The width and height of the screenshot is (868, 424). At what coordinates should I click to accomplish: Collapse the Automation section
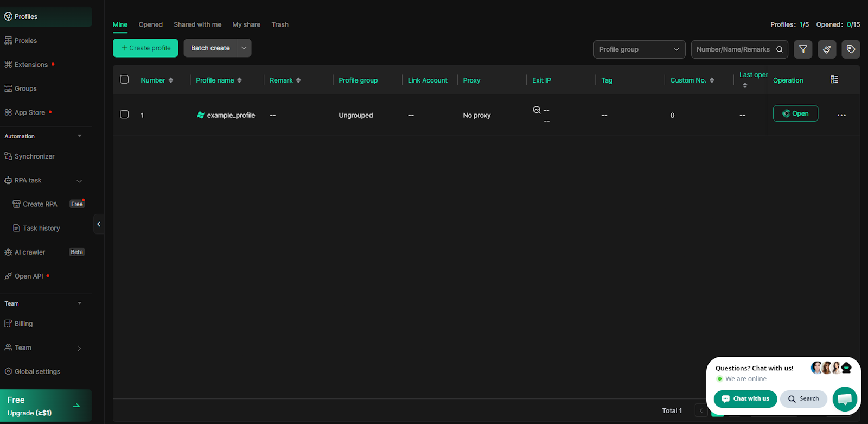coord(80,136)
